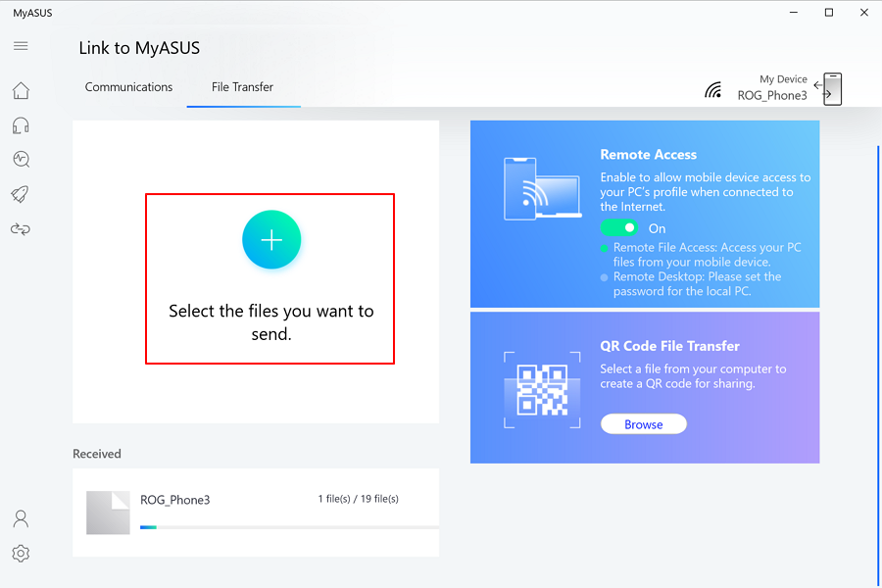
Task: Click the 'Link to MyASUS' page title
Action: tap(139, 48)
